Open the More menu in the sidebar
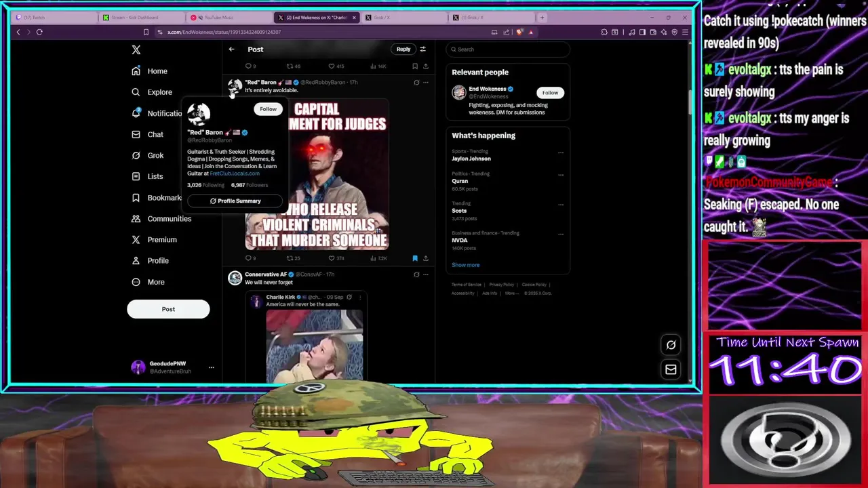Viewport: 868px width, 488px height. tap(149, 282)
